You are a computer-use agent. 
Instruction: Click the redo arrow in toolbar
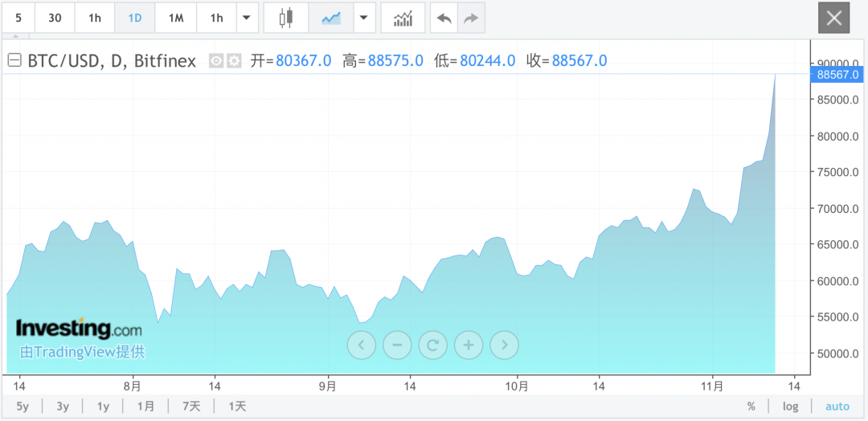[471, 18]
